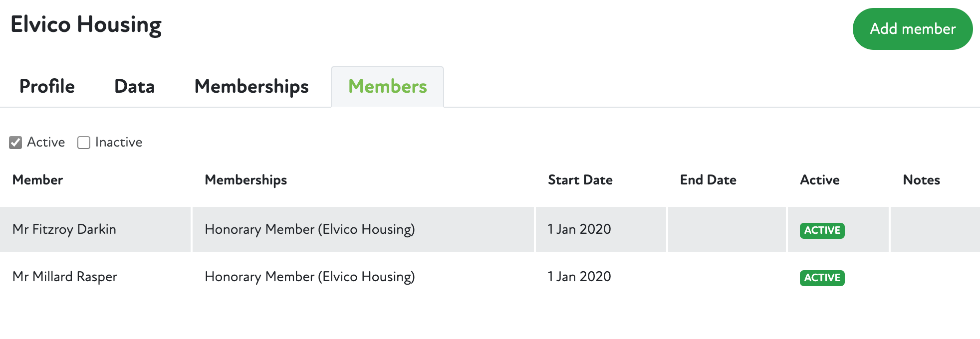980x339 pixels.
Task: Click the Member column header
Action: pyautogui.click(x=38, y=180)
